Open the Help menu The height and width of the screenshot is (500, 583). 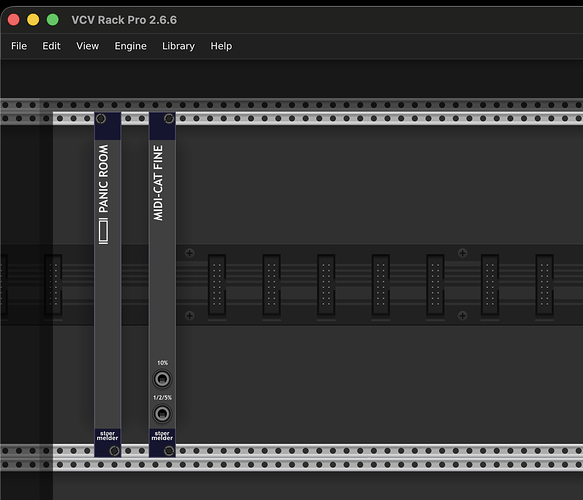click(x=221, y=46)
